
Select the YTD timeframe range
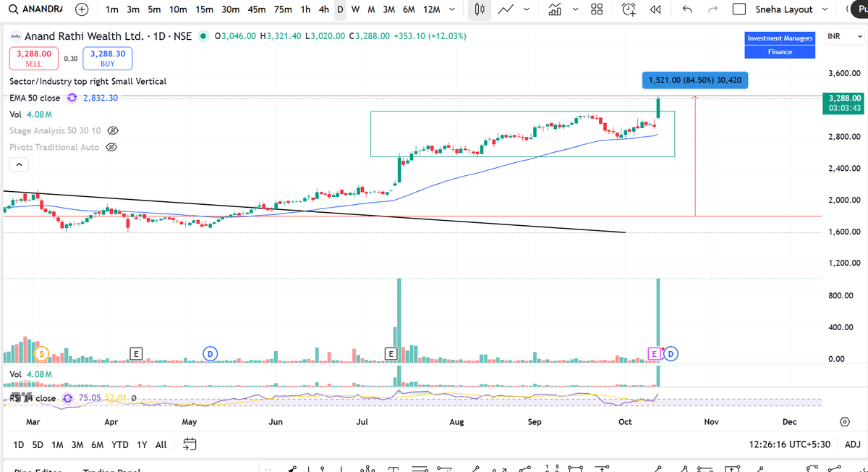[120, 444]
